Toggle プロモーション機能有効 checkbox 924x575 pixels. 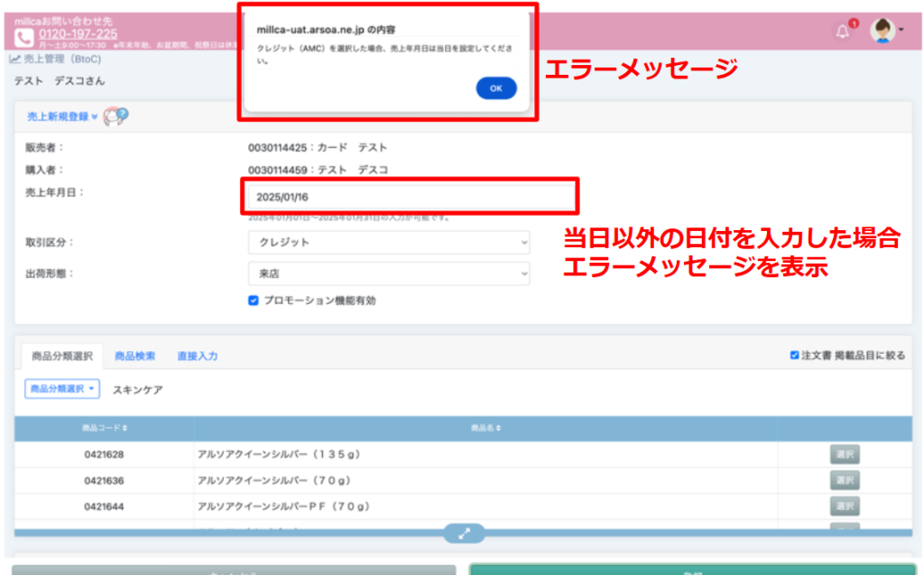tap(254, 301)
